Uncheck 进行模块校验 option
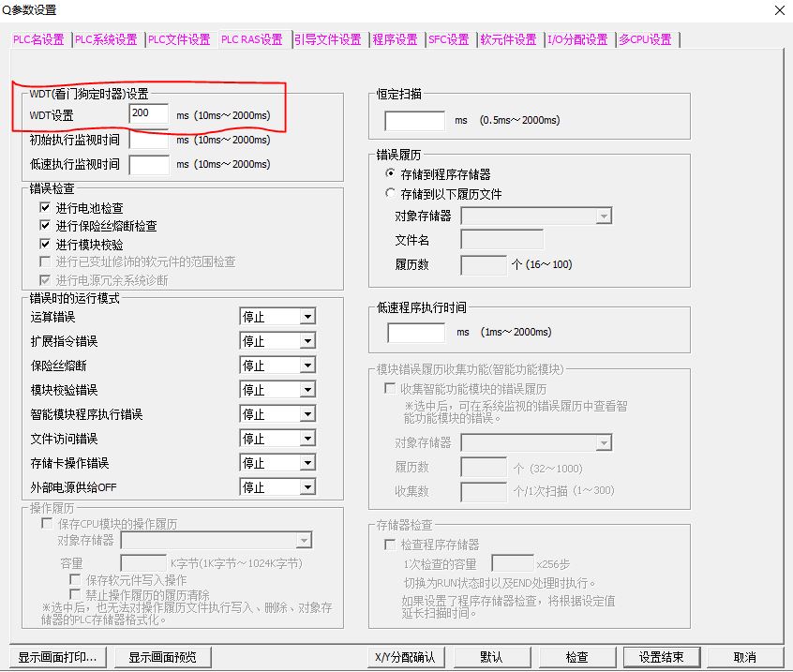The image size is (793, 672). coord(45,244)
